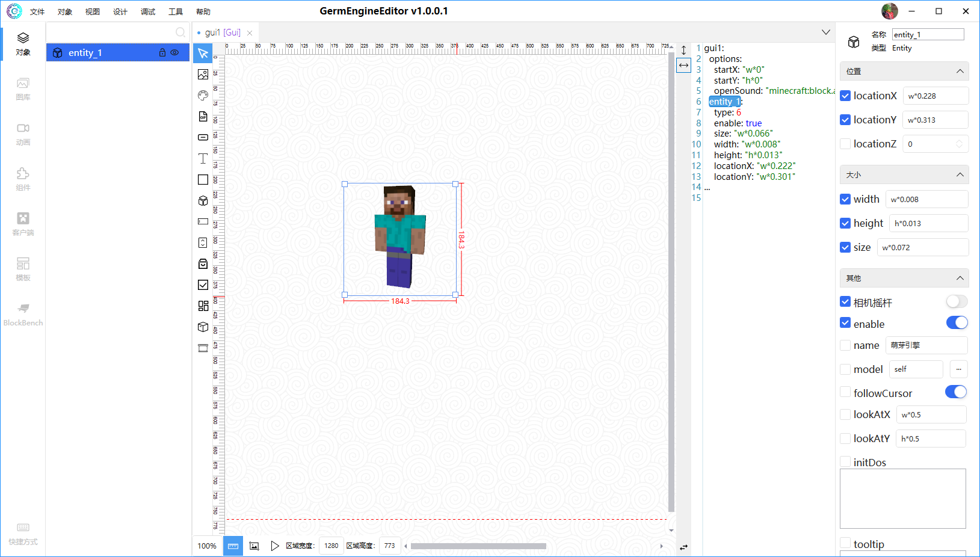The height and width of the screenshot is (557, 980).
Task: Click the horizontal split arrow icon
Action: click(683, 65)
